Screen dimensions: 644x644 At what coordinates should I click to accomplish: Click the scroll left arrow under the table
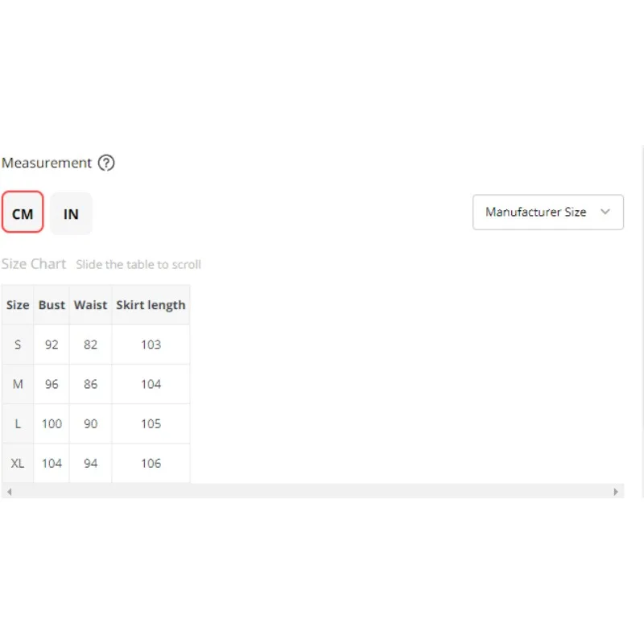[9, 491]
